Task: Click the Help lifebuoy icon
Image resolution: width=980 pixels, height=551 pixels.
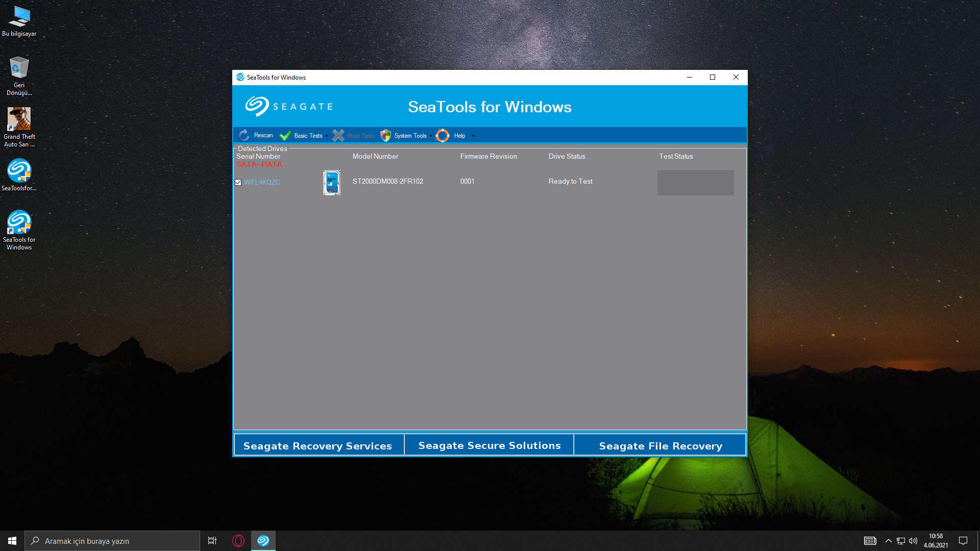Action: (443, 136)
